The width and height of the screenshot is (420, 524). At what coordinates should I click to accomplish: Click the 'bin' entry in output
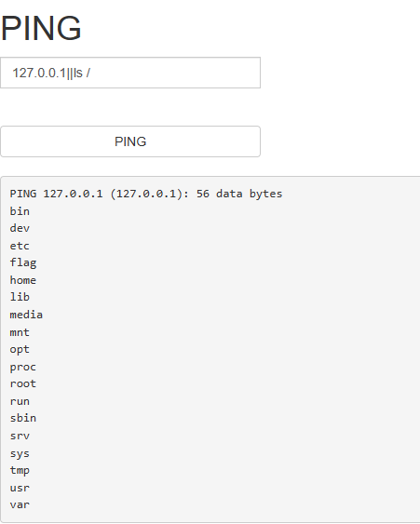click(20, 211)
